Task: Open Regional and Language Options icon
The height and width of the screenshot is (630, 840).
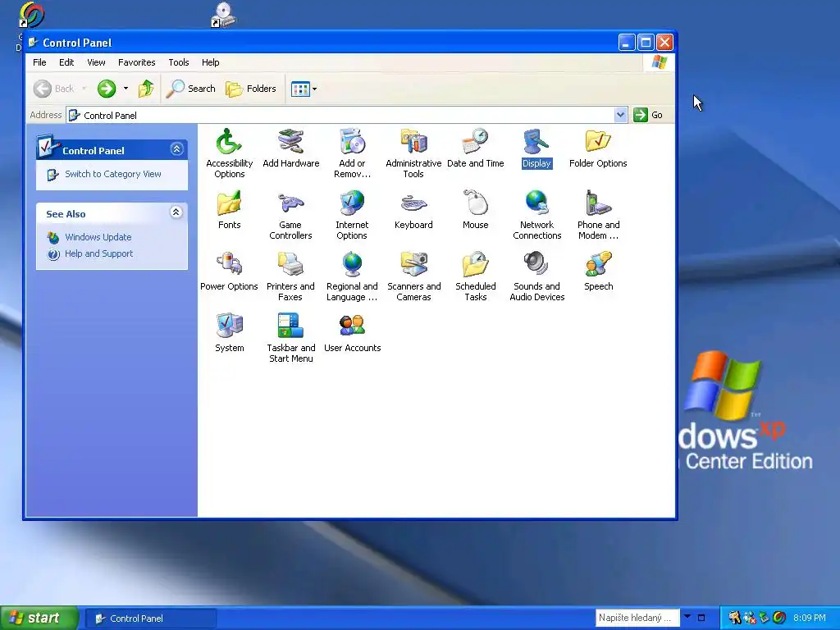Action: click(x=352, y=276)
